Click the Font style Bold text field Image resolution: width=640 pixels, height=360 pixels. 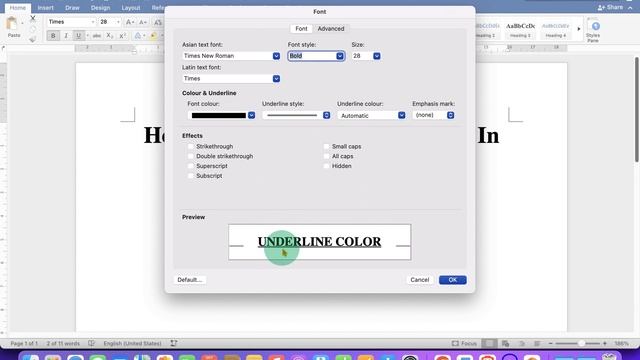[311, 56]
